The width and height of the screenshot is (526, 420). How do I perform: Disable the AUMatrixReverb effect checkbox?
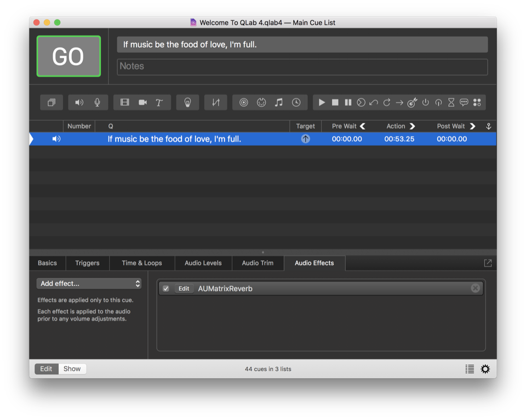click(x=166, y=289)
